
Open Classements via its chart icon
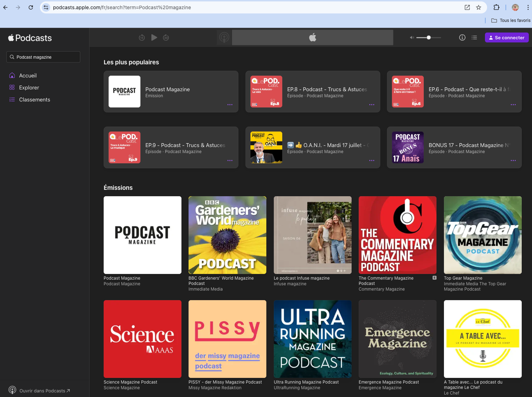tap(12, 99)
